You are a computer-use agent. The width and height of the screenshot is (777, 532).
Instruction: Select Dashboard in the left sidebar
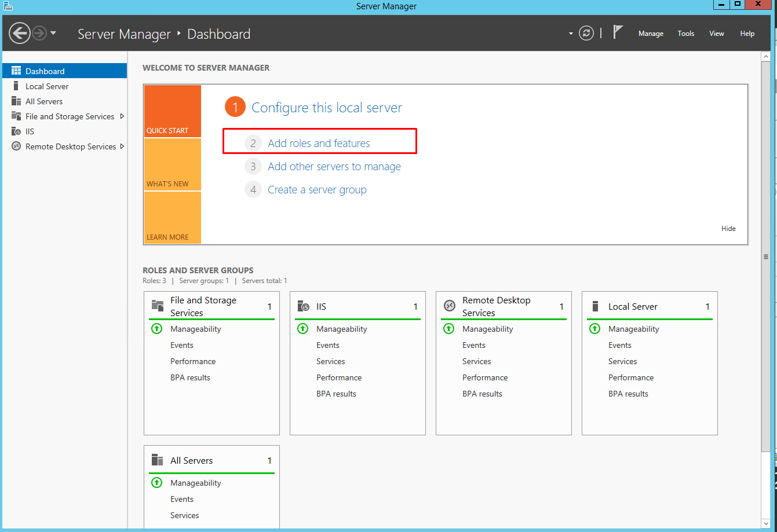point(65,71)
